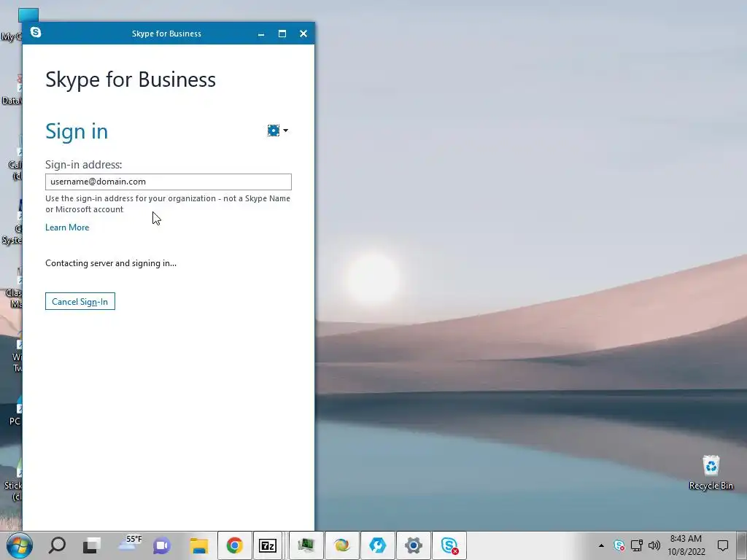This screenshot has height=560, width=747.
Task: Maximize the Skype for Business window
Action: 282,34
